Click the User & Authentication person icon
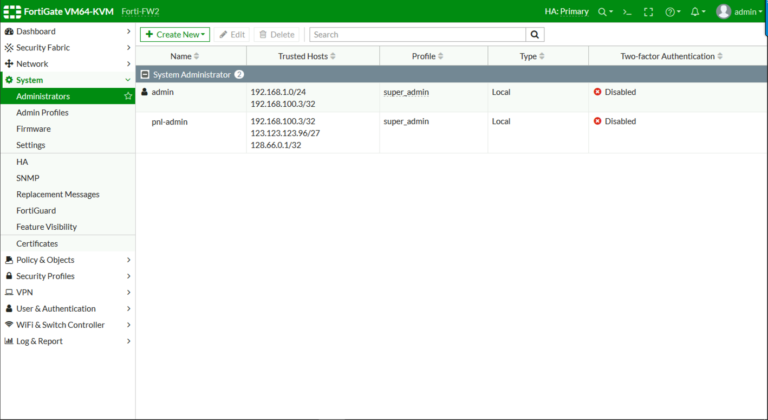 tap(9, 308)
